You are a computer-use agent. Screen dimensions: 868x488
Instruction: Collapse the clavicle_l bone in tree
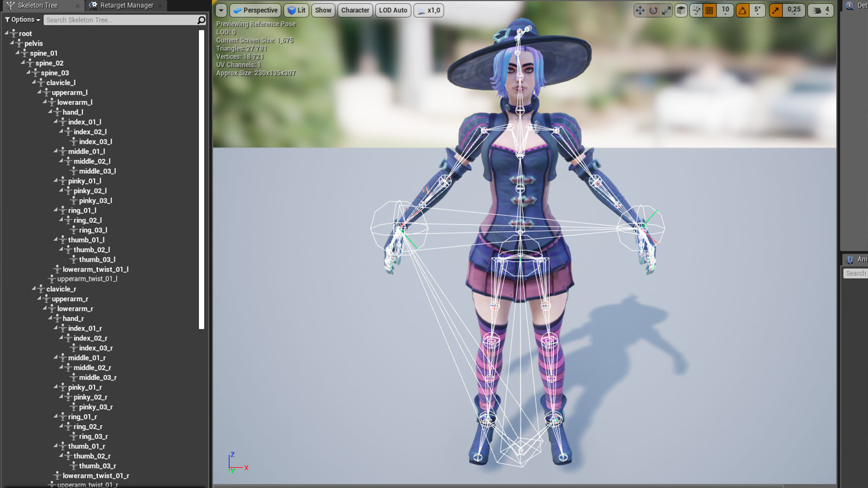pyautogui.click(x=34, y=83)
